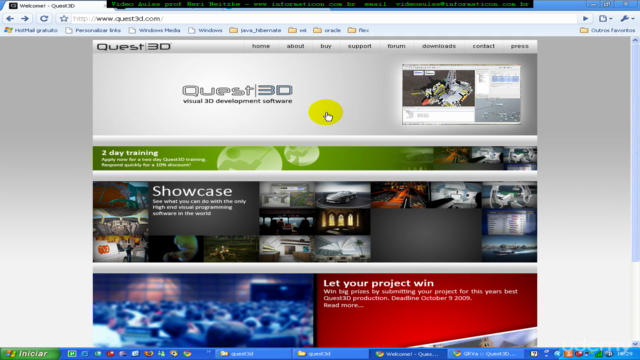Viewport: 640px width, 360px height.
Task: Open the press menu item
Action: click(520, 46)
